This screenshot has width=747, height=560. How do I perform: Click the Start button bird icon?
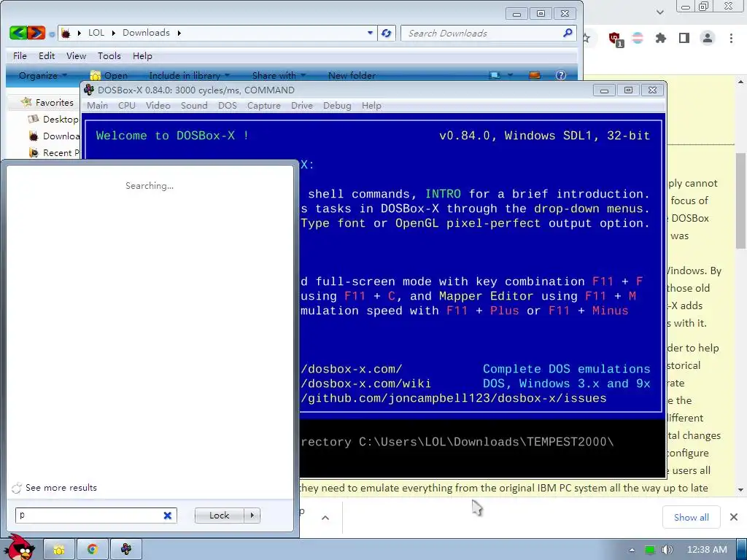20,547
